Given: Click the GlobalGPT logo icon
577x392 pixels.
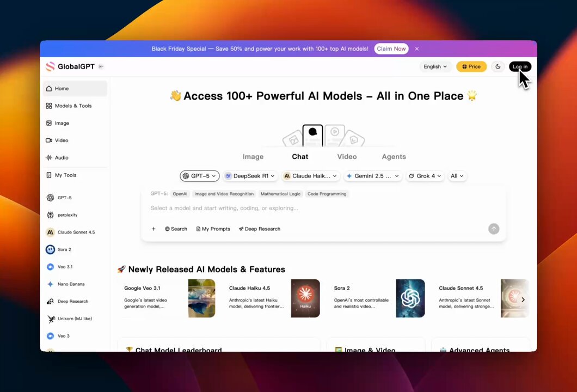Looking at the screenshot, I should tap(50, 66).
